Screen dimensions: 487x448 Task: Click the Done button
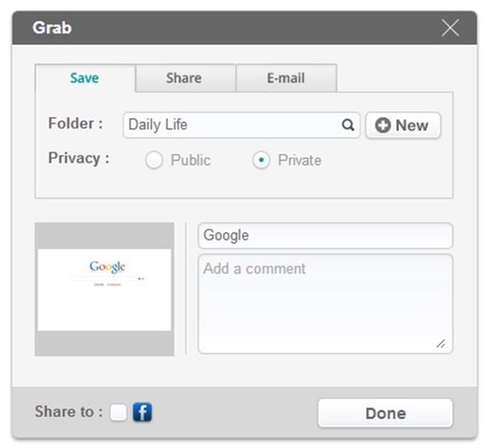coord(386,413)
